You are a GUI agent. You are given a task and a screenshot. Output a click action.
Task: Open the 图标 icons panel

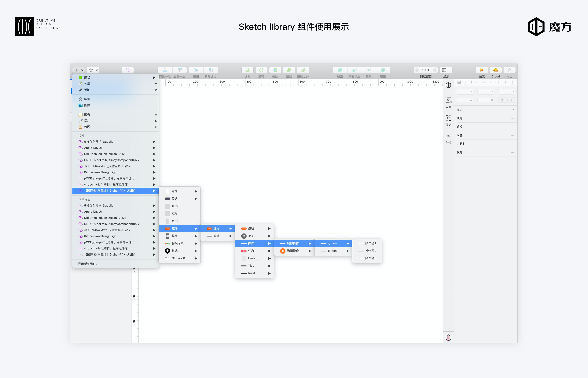448,118
